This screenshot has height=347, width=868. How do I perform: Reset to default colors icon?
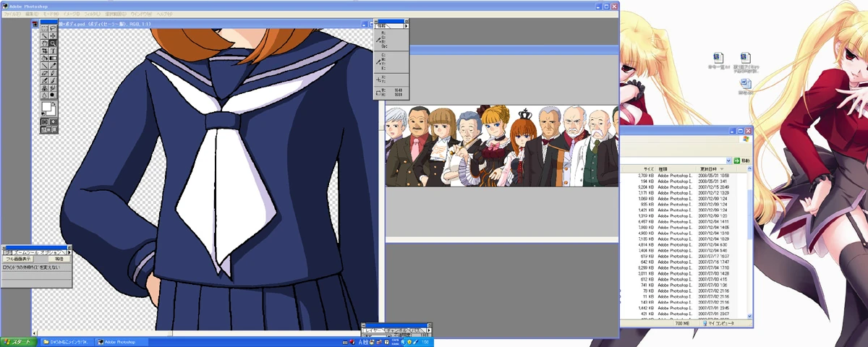click(43, 113)
